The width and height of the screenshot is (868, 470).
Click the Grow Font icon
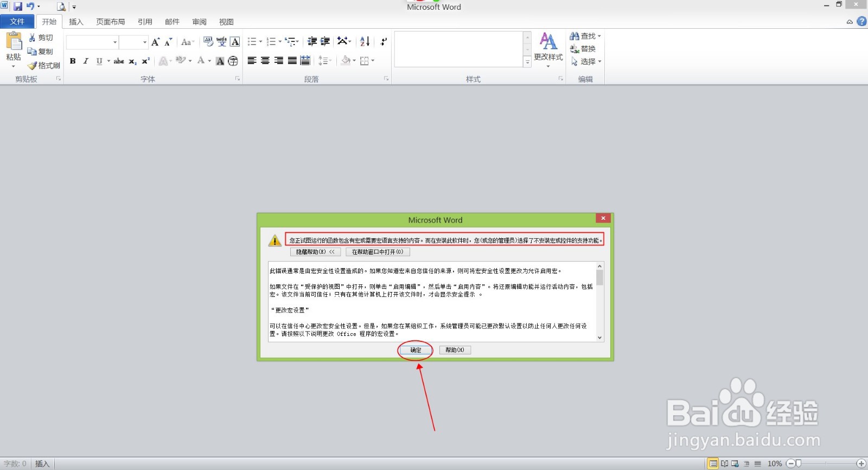(156, 42)
